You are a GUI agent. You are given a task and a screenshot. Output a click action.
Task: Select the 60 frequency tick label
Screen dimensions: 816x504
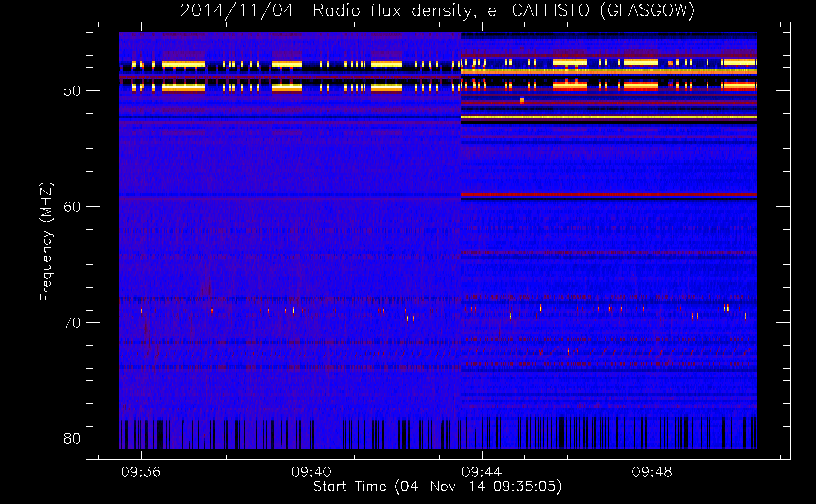(x=72, y=207)
